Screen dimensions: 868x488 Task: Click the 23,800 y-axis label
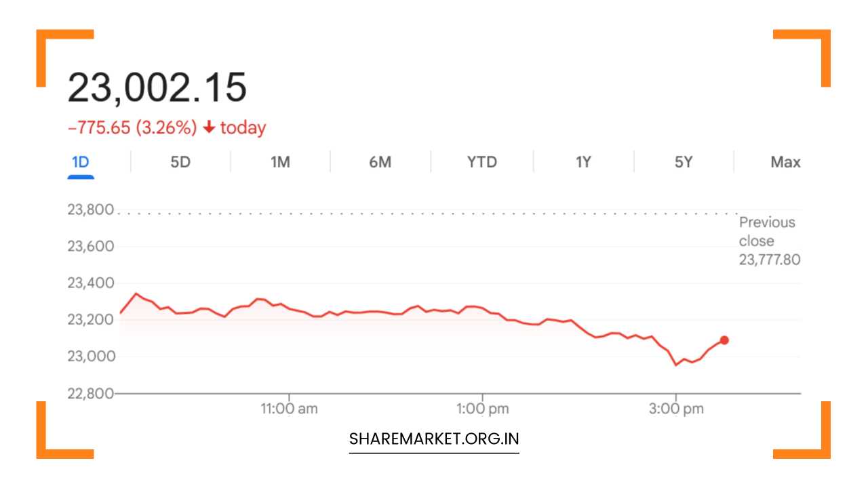pyautogui.click(x=90, y=210)
